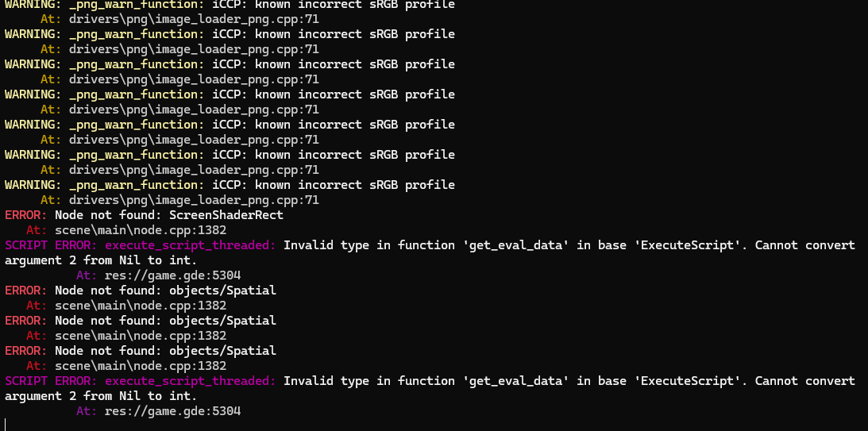Click 'argument 2 from Nil to int.' first occurrence
The width and height of the screenshot is (868, 431).
point(101,260)
